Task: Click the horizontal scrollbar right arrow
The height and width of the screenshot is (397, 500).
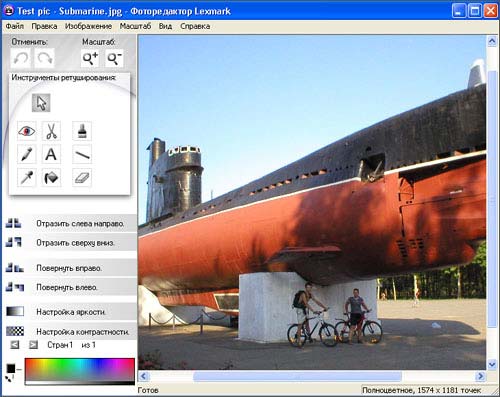Action: point(480,376)
